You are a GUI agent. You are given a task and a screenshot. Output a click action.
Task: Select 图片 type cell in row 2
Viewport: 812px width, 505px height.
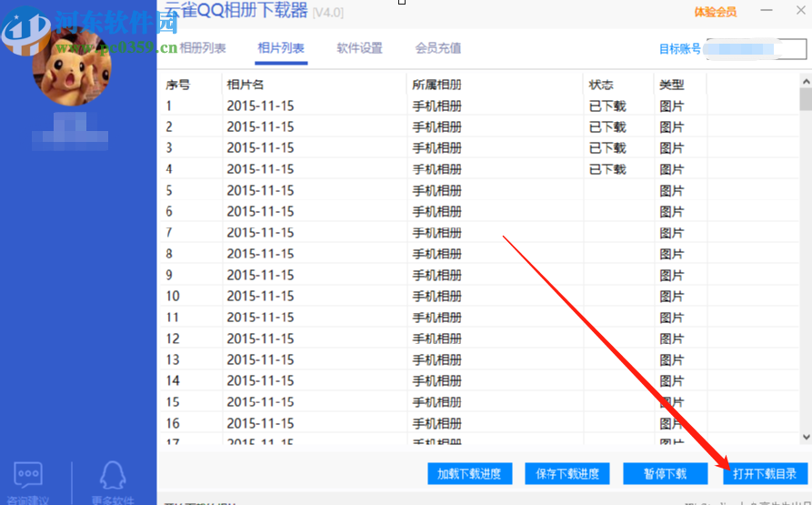[672, 127]
